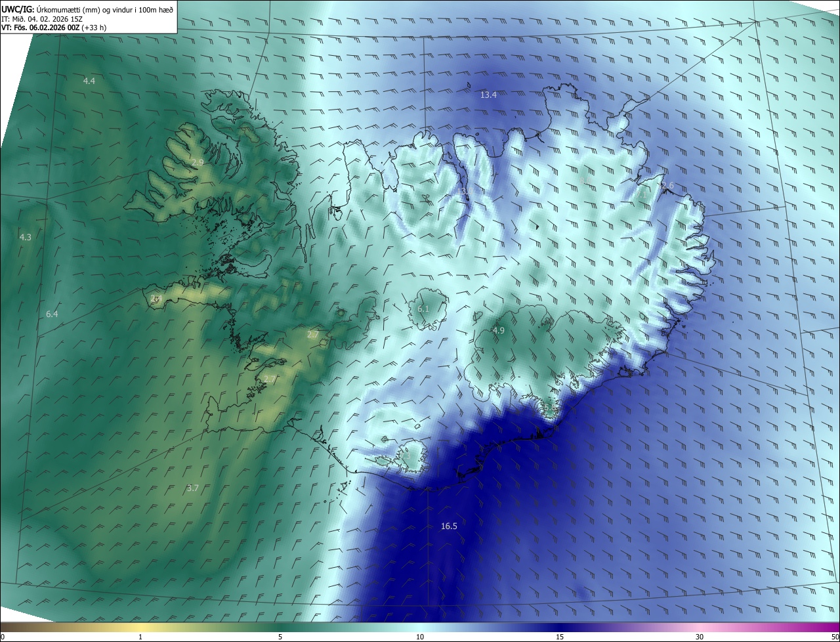Click the 6.4 value off the west coast

(x=52, y=314)
